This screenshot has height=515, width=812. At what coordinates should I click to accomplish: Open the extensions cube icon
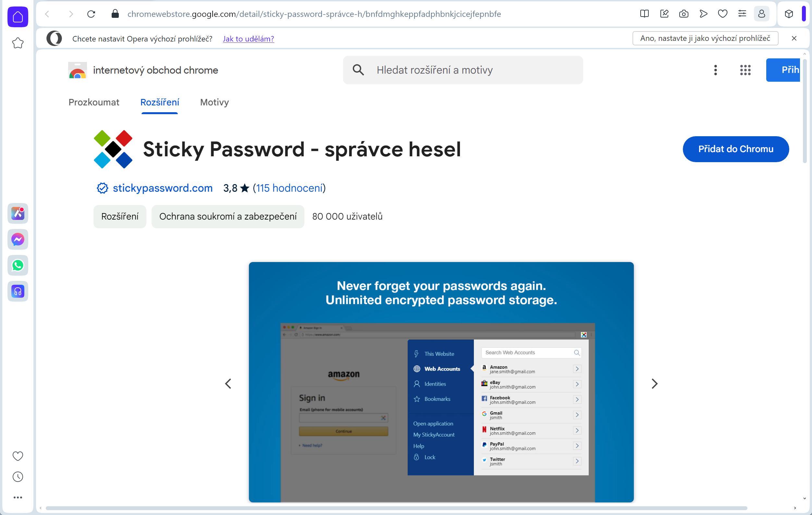coord(789,14)
